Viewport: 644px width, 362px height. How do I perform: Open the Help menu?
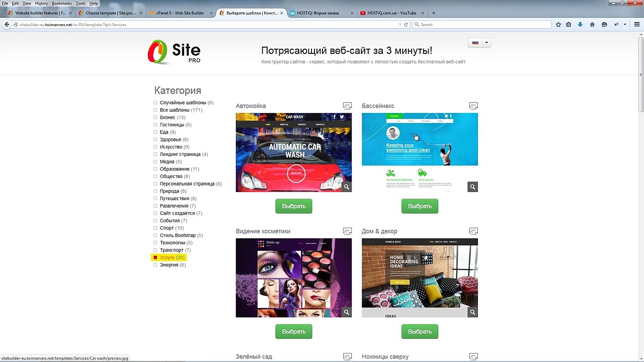(94, 4)
